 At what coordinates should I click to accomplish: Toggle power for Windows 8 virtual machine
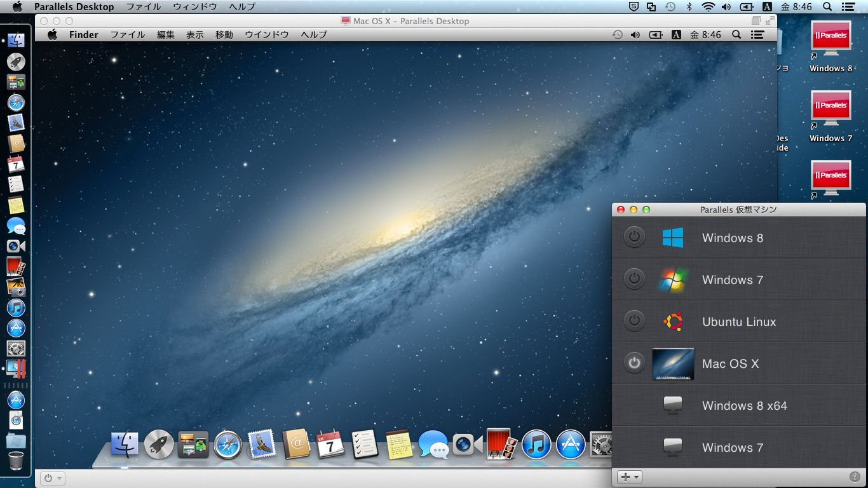[x=634, y=238]
